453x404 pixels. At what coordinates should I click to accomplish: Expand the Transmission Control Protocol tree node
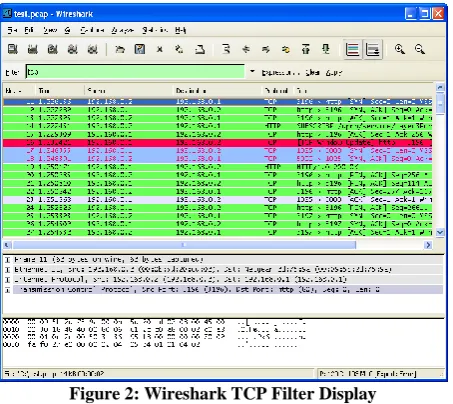(7, 290)
